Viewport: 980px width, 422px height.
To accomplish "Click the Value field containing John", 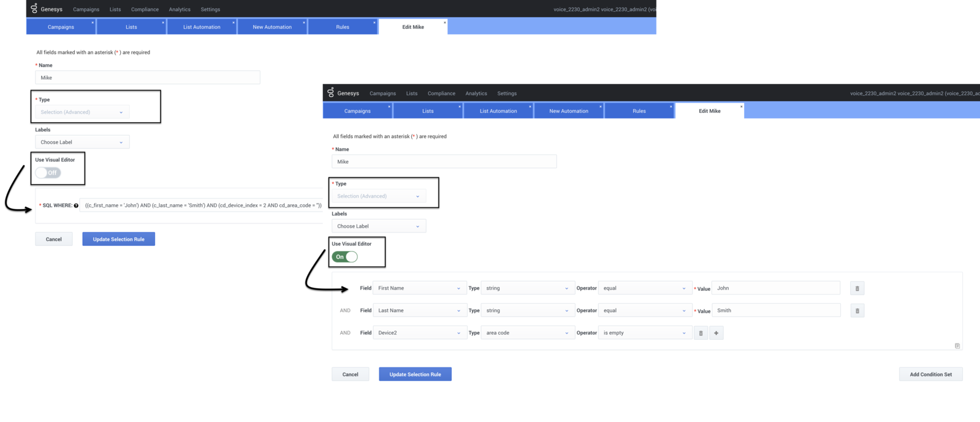I will 775,288.
